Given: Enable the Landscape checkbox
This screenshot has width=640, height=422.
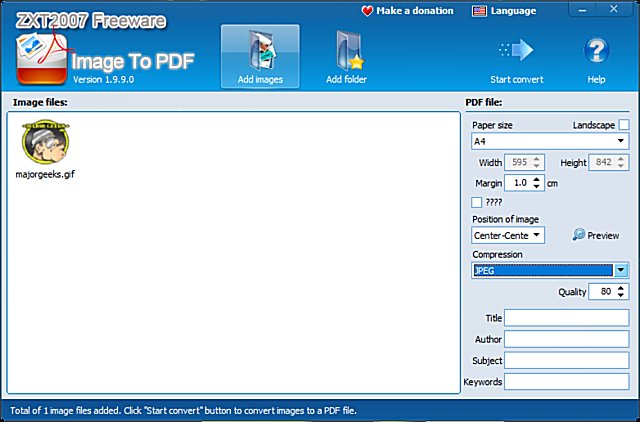Looking at the screenshot, I should pyautogui.click(x=624, y=125).
